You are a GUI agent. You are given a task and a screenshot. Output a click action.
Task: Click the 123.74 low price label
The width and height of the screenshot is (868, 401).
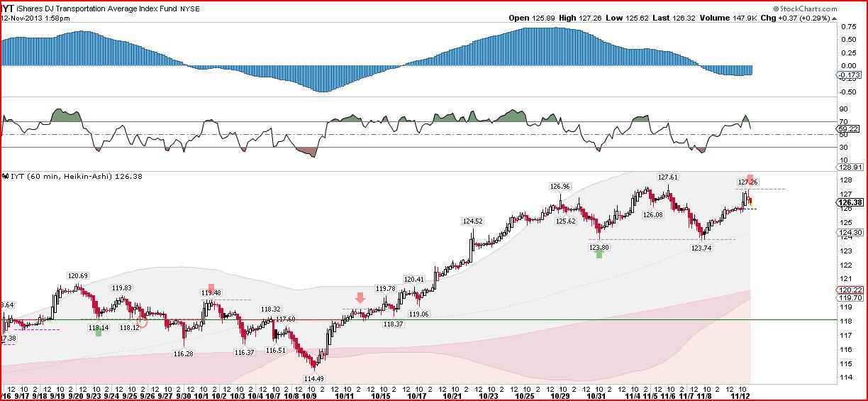pyautogui.click(x=701, y=248)
